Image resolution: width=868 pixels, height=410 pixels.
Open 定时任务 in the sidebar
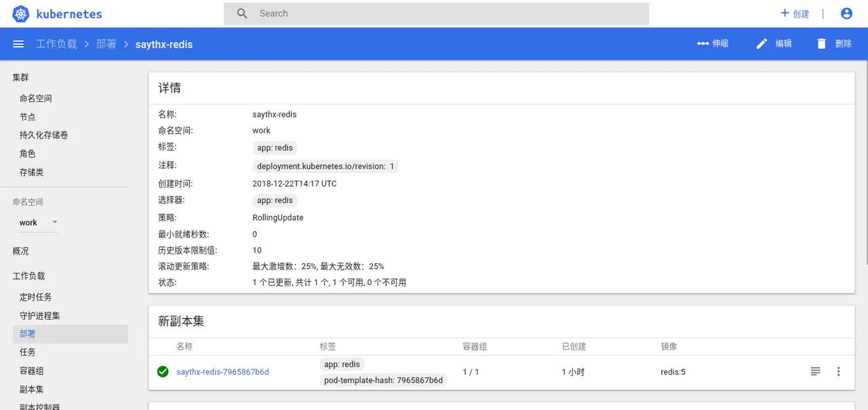36,297
